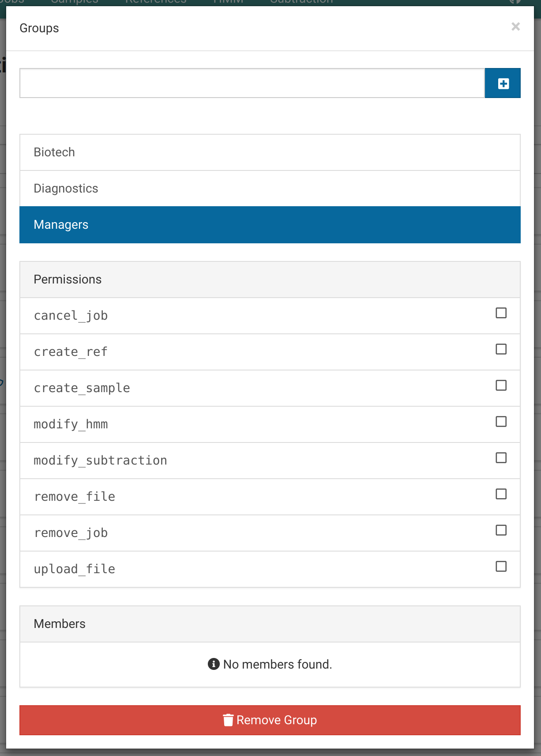Click the new group name input field
The height and width of the screenshot is (756, 541).
(252, 83)
